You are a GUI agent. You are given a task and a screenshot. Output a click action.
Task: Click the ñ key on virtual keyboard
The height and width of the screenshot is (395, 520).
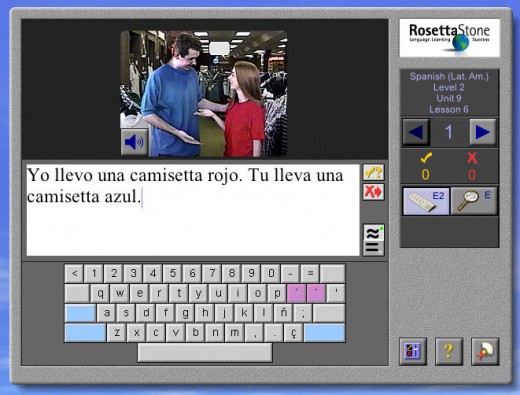click(283, 313)
